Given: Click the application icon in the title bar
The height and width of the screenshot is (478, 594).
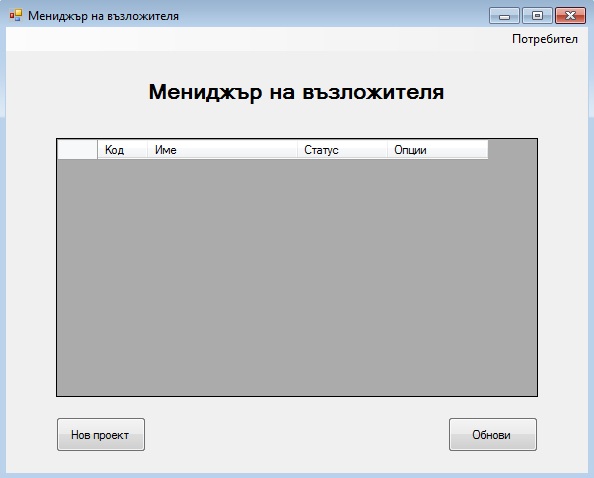Looking at the screenshot, I should (x=16, y=16).
